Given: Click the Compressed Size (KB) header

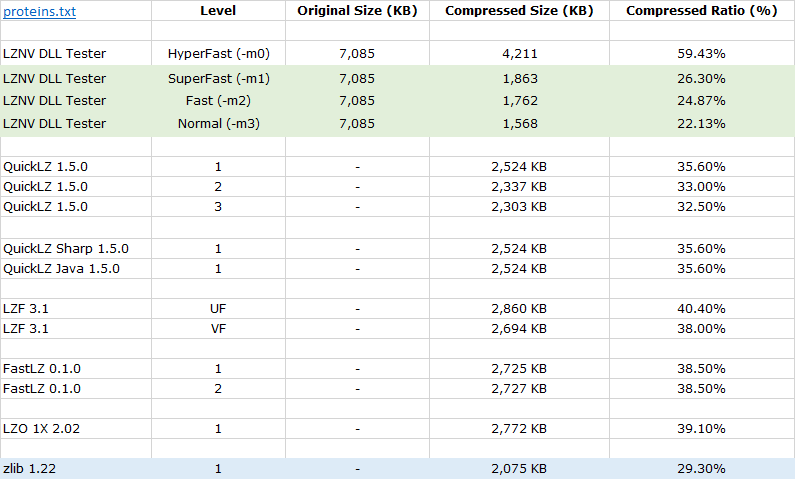Looking at the screenshot, I should pyautogui.click(x=519, y=11).
